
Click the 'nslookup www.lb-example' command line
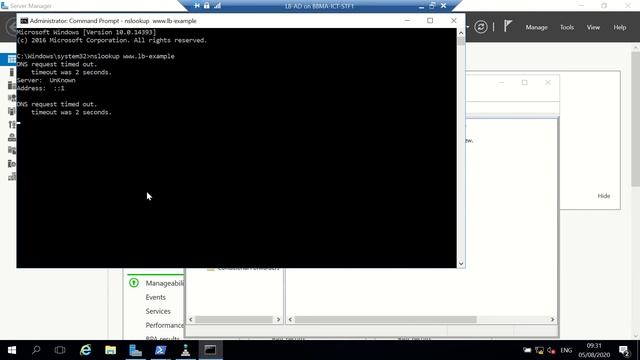coord(96,56)
